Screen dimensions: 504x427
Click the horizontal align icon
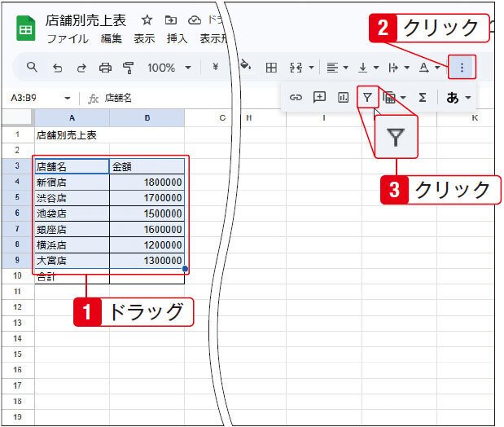[x=332, y=68]
